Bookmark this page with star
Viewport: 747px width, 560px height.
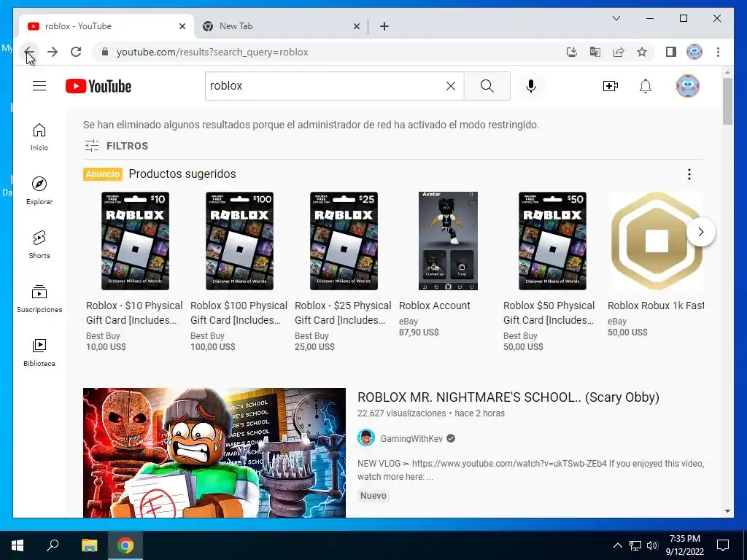coord(642,52)
